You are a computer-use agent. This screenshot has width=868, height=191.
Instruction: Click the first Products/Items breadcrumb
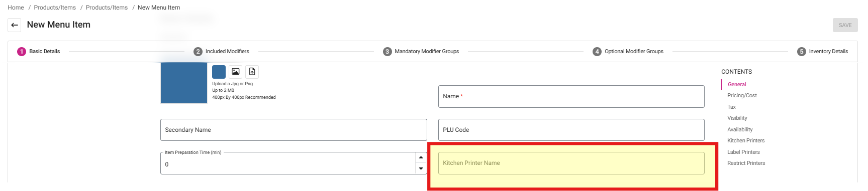[x=55, y=8]
